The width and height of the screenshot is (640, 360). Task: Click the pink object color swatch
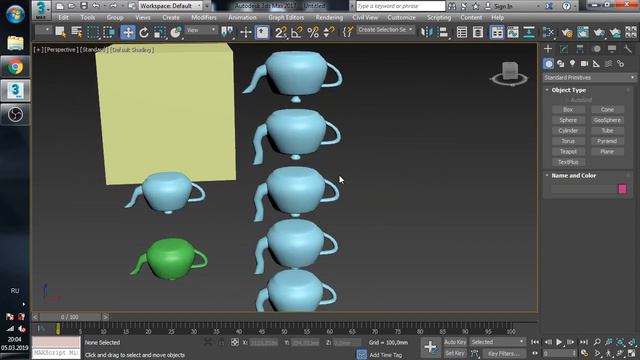[622, 189]
